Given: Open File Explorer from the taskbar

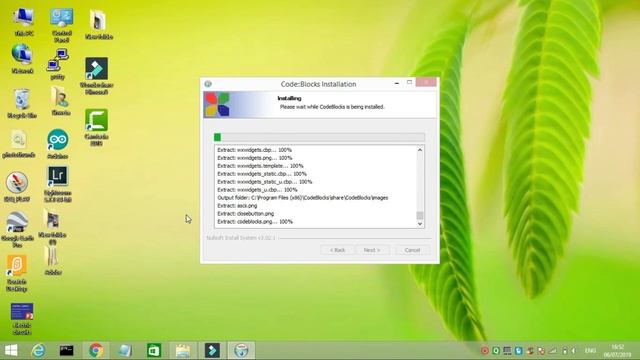Looking at the screenshot, I should [x=183, y=350].
